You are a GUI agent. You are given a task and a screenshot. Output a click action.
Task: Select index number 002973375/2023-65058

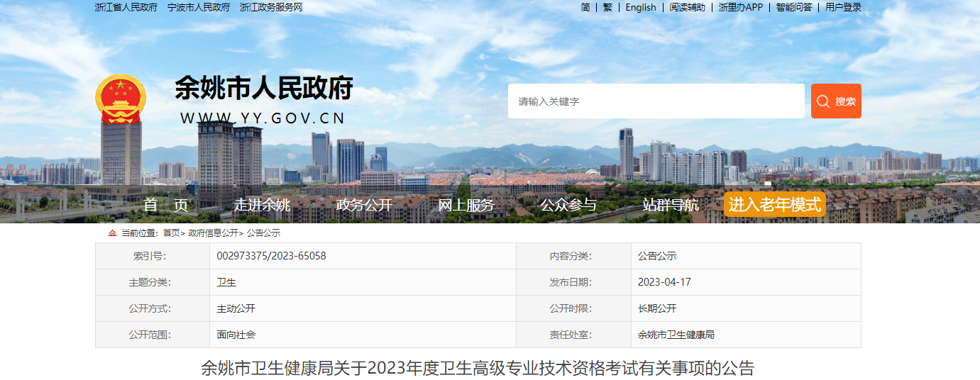[272, 256]
